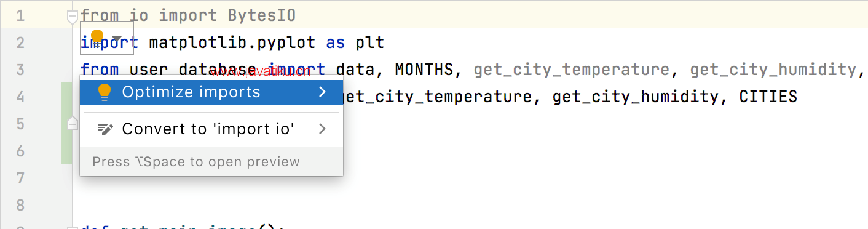Open the dropdown arrow next to the bulb
Screen dimensions: 868x229
117,38
